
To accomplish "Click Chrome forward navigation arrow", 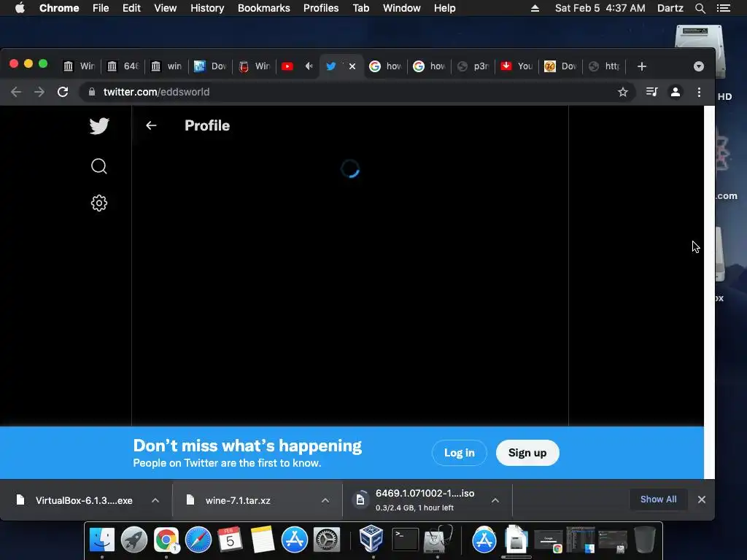I will (39, 92).
